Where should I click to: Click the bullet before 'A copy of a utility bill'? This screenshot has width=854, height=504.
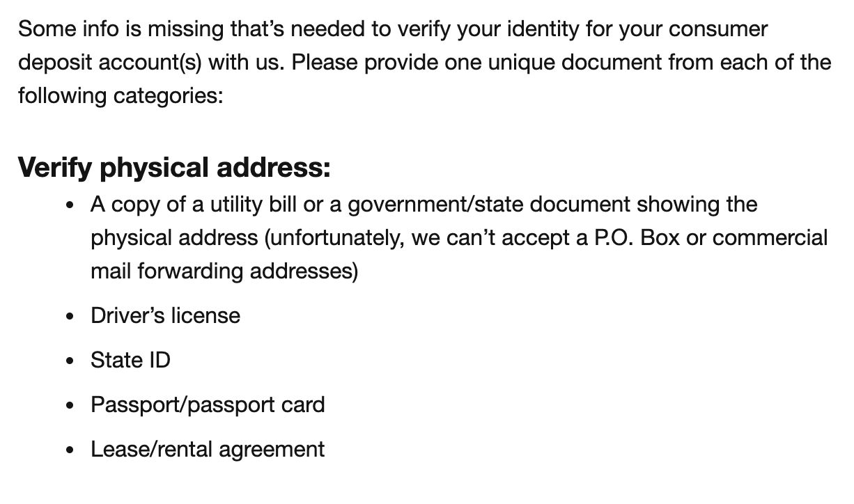point(70,205)
